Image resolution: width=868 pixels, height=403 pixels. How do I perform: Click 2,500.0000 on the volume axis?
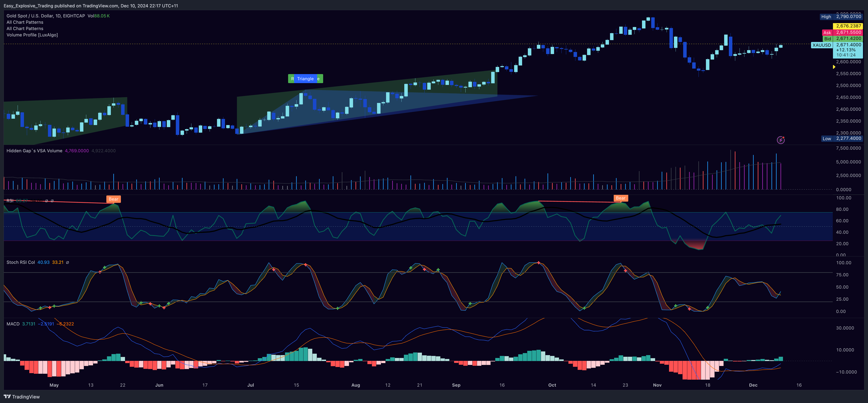tap(849, 176)
